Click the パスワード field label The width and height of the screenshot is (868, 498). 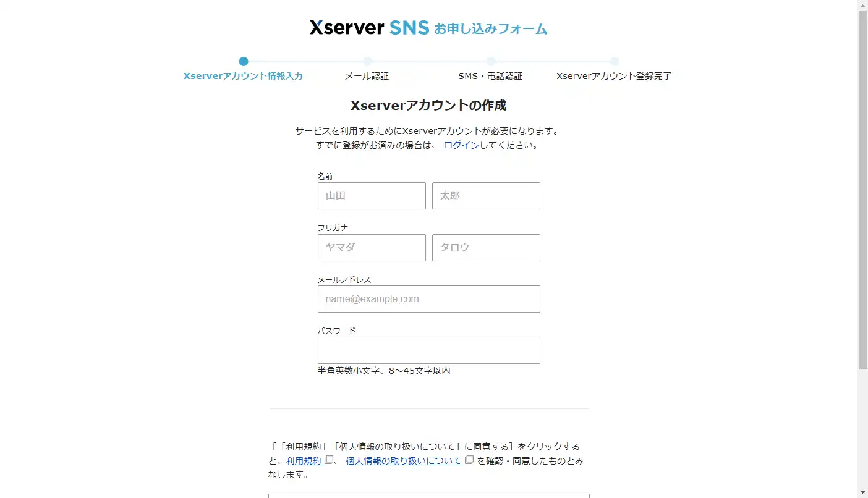(x=337, y=331)
